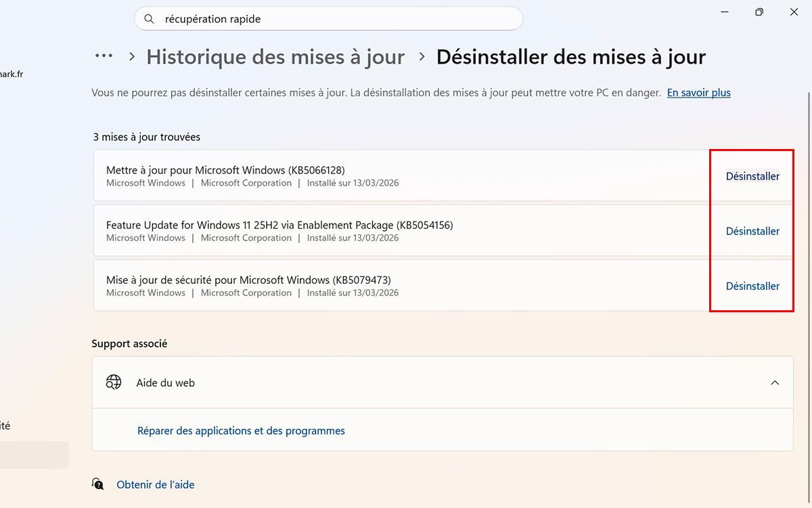812x508 pixels.
Task: Open the En savoir plus link
Action: (x=698, y=92)
